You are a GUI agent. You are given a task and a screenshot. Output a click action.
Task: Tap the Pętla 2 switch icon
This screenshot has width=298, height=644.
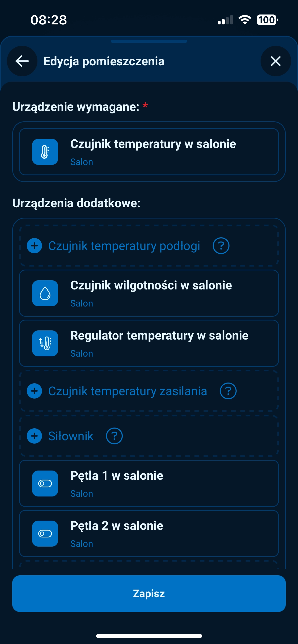click(x=45, y=534)
